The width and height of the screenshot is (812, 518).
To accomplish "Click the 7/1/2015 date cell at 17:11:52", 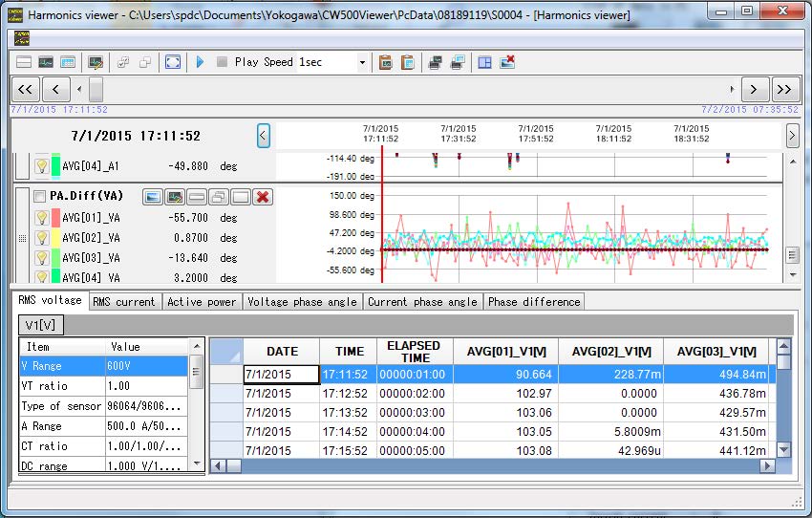I will (281, 375).
